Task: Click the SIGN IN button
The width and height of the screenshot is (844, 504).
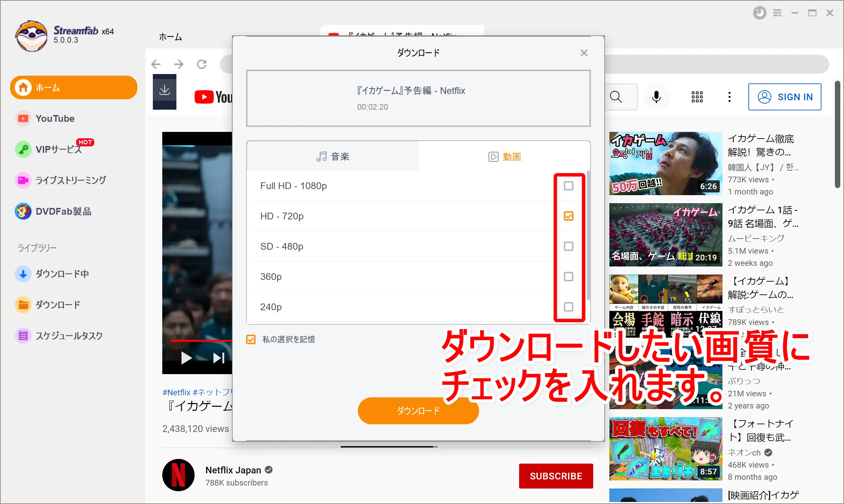Action: 784,97
